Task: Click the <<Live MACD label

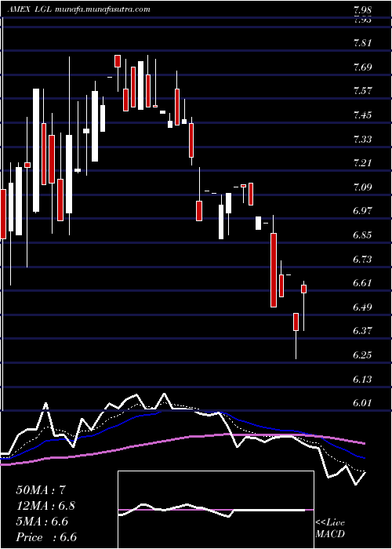Action: pyautogui.click(x=330, y=528)
